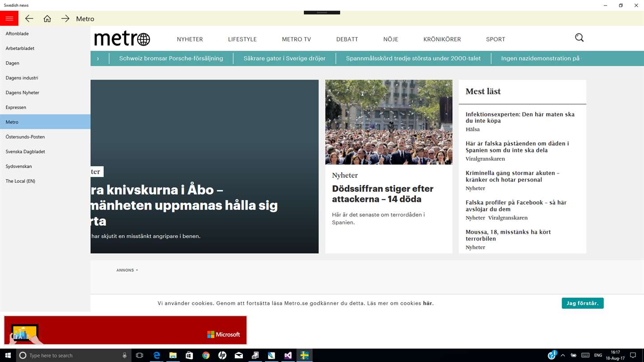Open NÖJE nav section
The width and height of the screenshot is (644, 362).
[390, 39]
